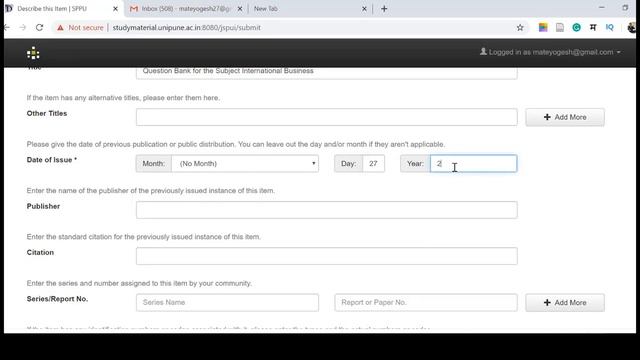Open the browser profile avatar
Viewport: 640px width, 360px height.
631,27
